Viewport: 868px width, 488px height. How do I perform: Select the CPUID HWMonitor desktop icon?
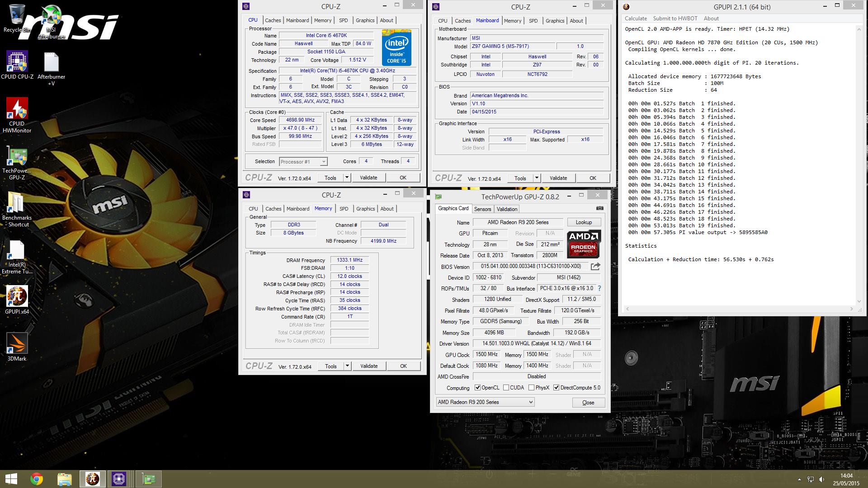pyautogui.click(x=17, y=115)
